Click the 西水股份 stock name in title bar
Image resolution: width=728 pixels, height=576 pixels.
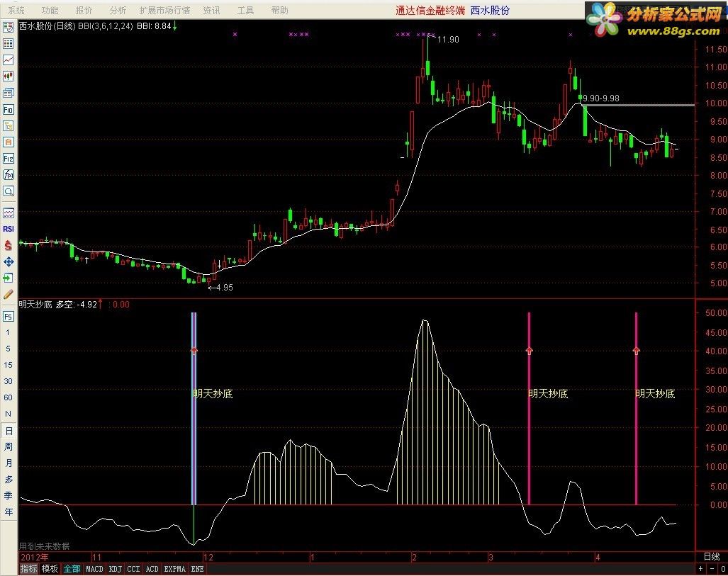[x=490, y=10]
